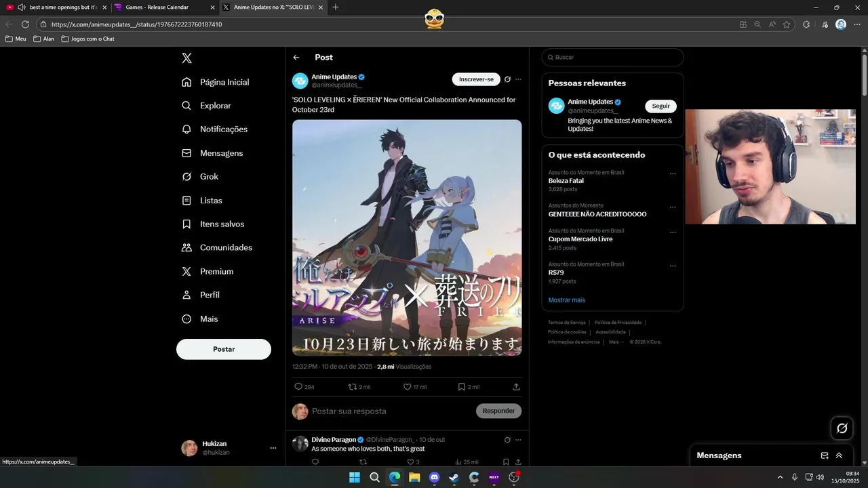This screenshot has width=868, height=488.
Task: Open the Solo Leveling x Frieren image
Action: click(407, 238)
